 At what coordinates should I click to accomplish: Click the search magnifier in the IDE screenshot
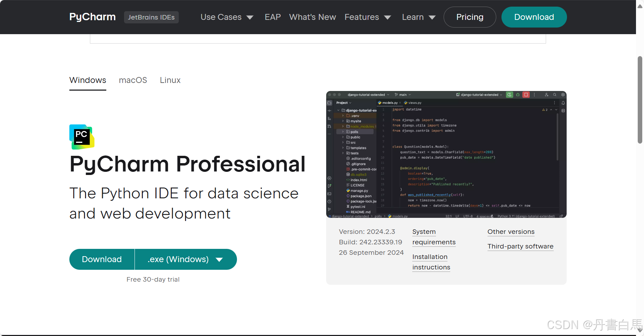[555, 94]
